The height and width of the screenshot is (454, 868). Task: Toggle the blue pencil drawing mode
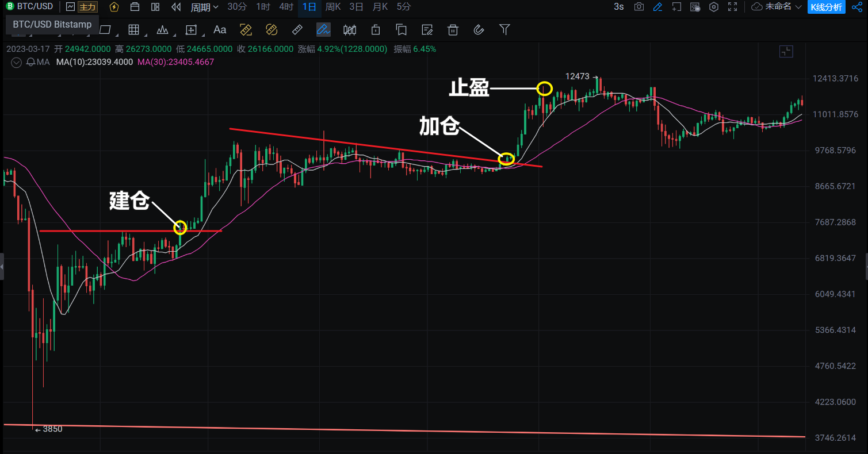point(657,7)
